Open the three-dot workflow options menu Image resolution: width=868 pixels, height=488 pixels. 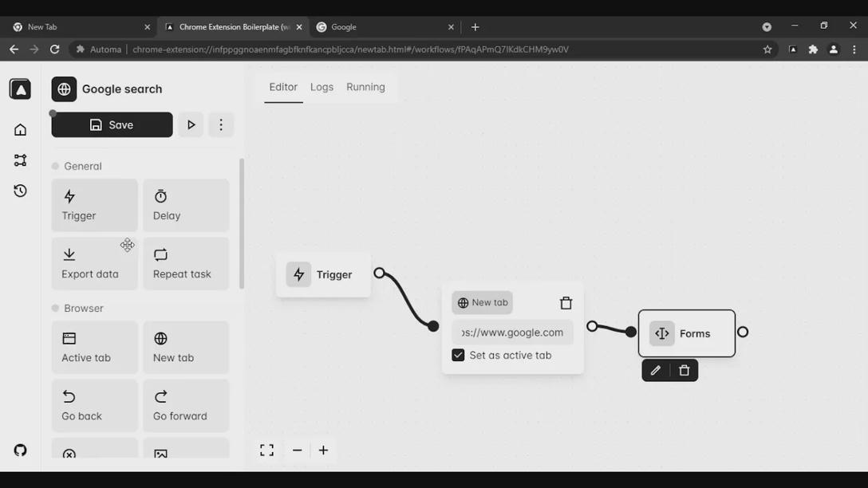pos(221,124)
